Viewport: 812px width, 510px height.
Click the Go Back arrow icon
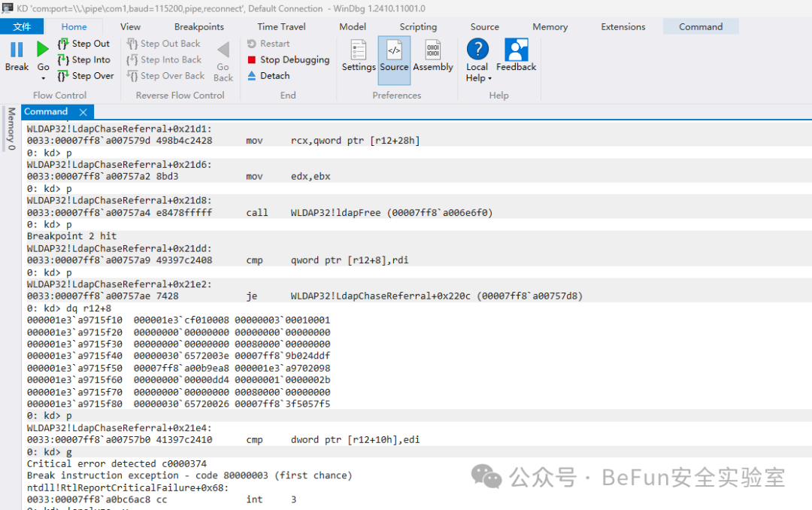(223, 50)
